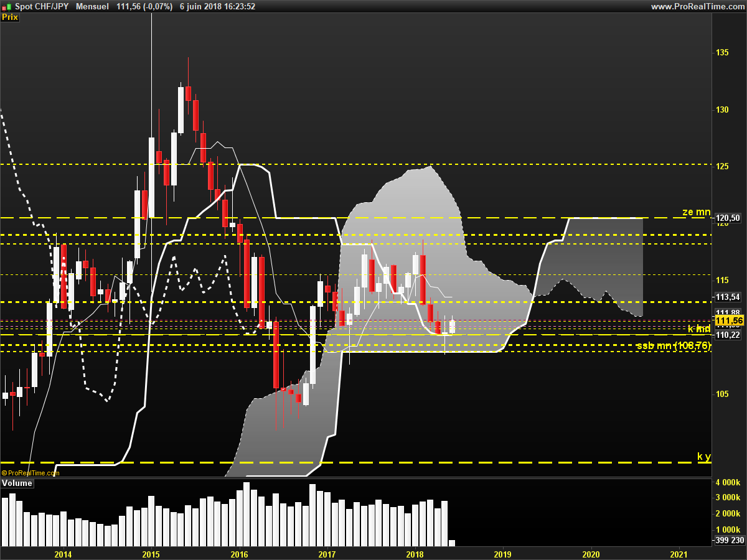The height and width of the screenshot is (560, 747).
Task: Click the Prix panel label
Action: (x=10, y=17)
